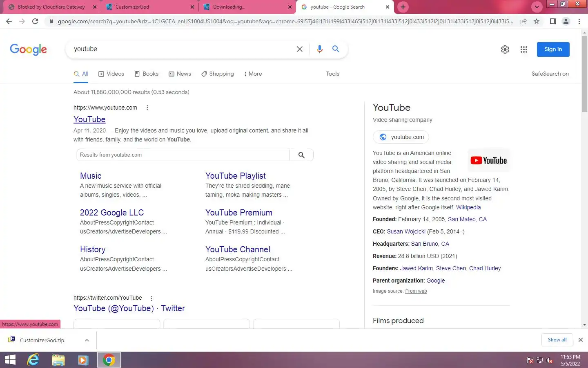Open the Chrome profile avatar icon
Image resolution: width=588 pixels, height=368 pixels.
[566, 21]
